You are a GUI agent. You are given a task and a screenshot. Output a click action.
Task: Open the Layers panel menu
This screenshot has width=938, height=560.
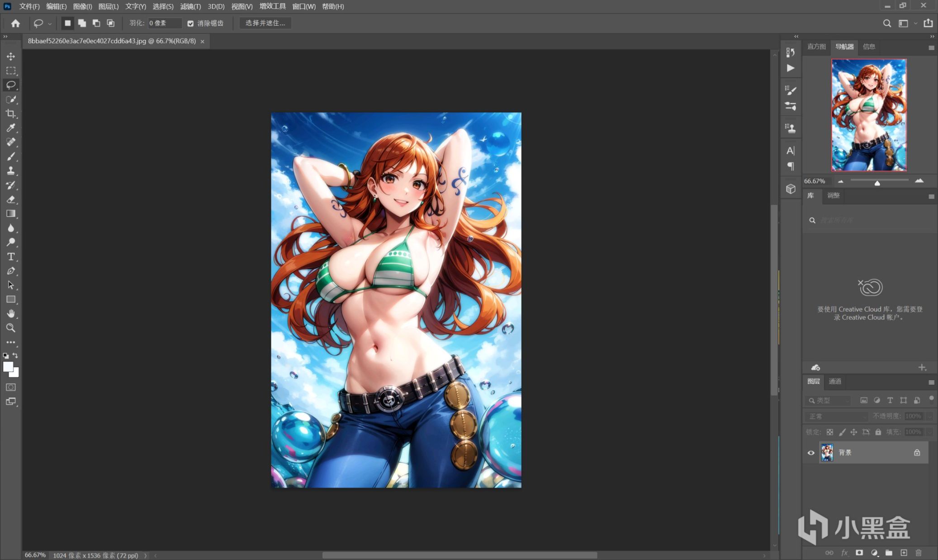coord(931,382)
